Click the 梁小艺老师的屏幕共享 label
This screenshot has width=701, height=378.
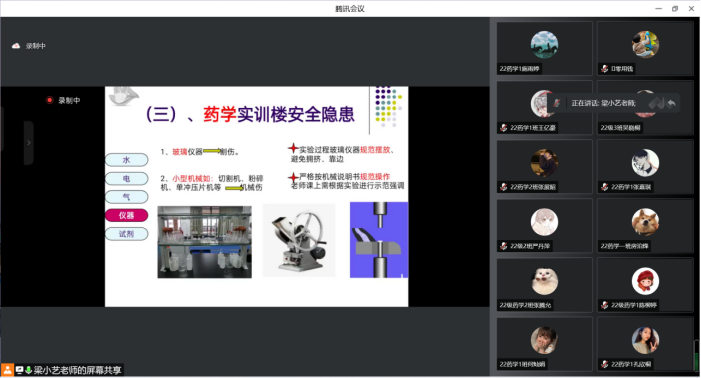pyautogui.click(x=77, y=370)
